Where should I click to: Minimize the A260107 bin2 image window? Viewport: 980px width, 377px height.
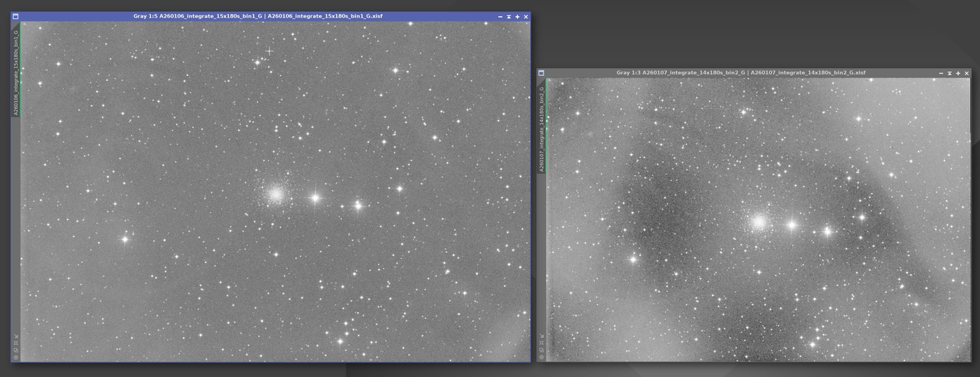[949, 73]
